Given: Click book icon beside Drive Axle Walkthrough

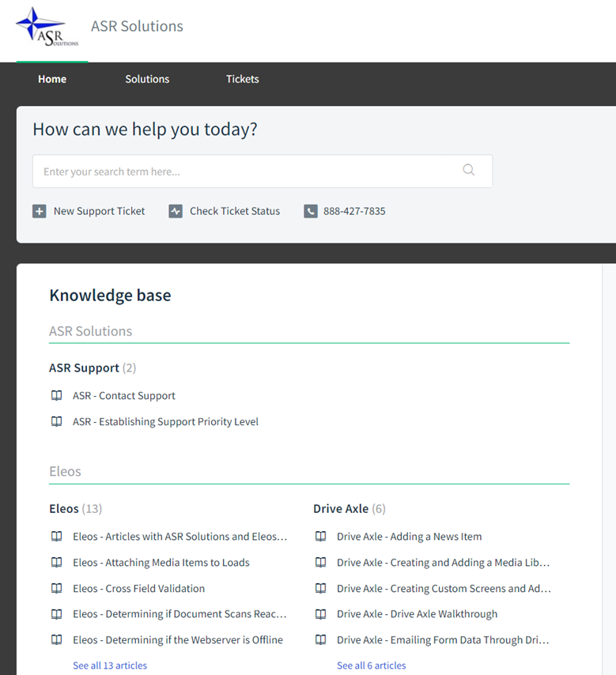Looking at the screenshot, I should click(x=320, y=614).
